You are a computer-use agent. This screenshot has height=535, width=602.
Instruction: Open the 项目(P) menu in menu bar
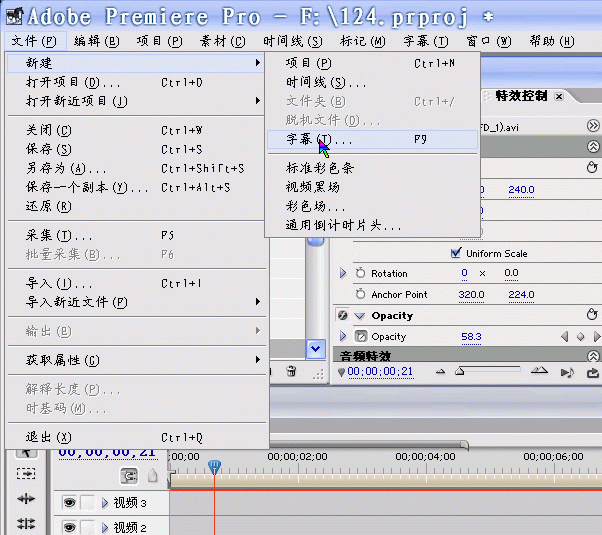[160, 41]
